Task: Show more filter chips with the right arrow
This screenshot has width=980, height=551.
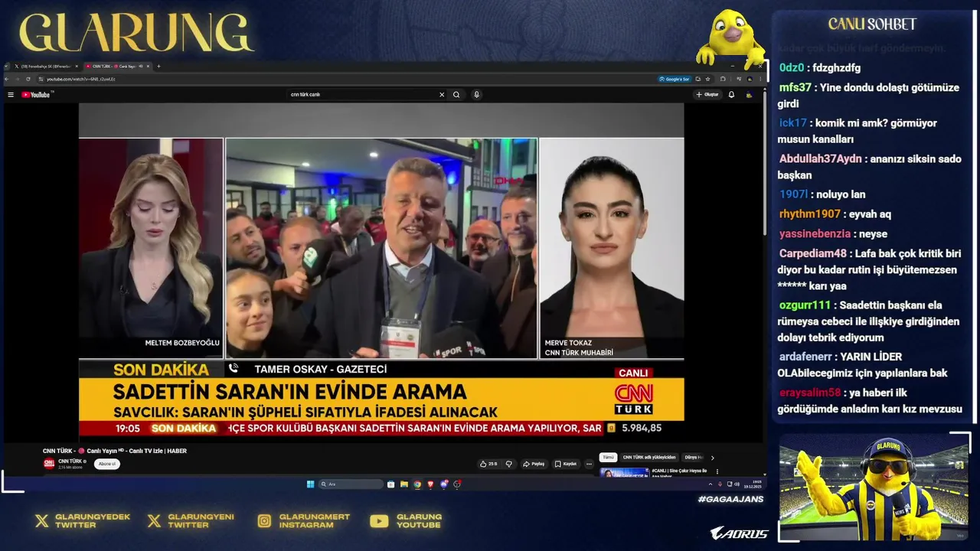Action: click(713, 458)
